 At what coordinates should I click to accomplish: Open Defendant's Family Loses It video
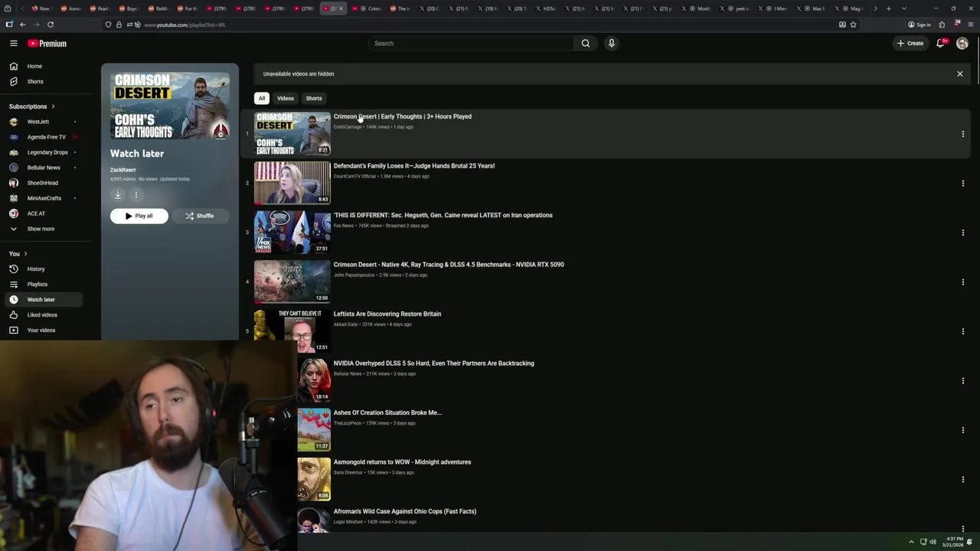(x=414, y=166)
